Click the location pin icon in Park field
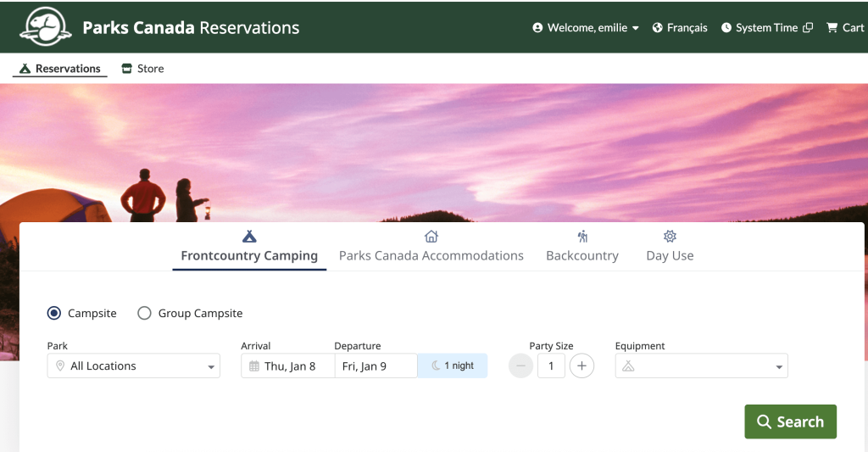Screen dimensions: 868x452 (x=60, y=366)
